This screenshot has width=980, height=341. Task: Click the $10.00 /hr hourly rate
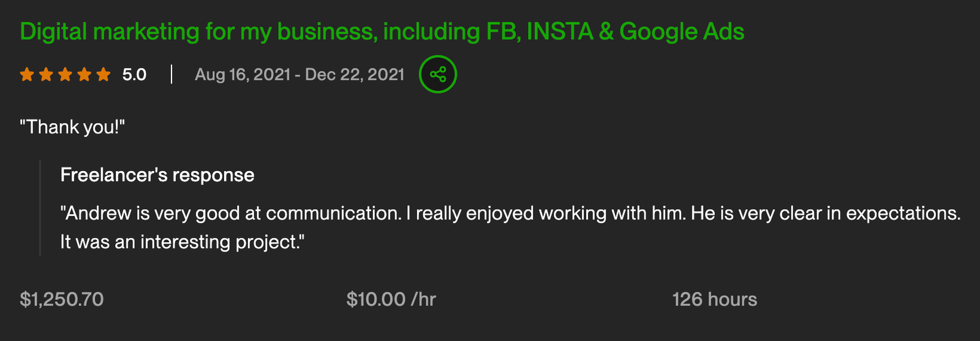coord(391,299)
